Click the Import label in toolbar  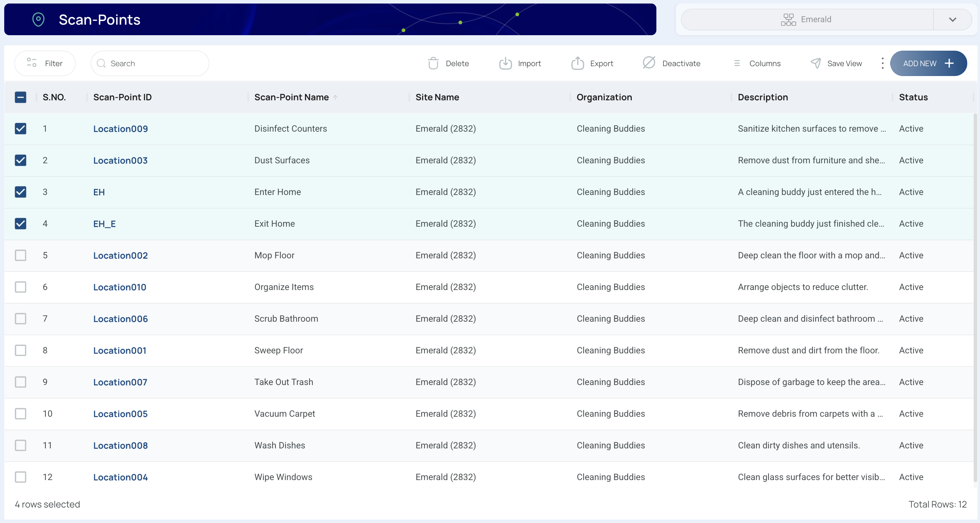[529, 64]
